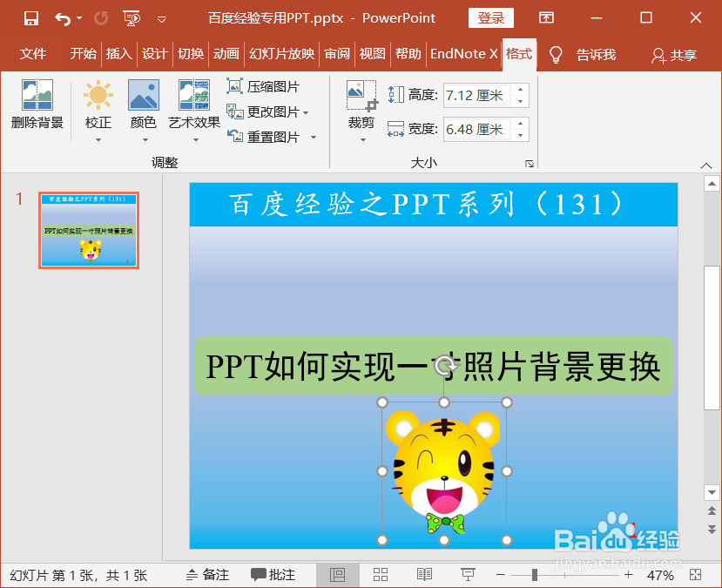Switch to Slide Sorter view icon
Image resolution: width=722 pixels, height=588 pixels.
[381, 575]
